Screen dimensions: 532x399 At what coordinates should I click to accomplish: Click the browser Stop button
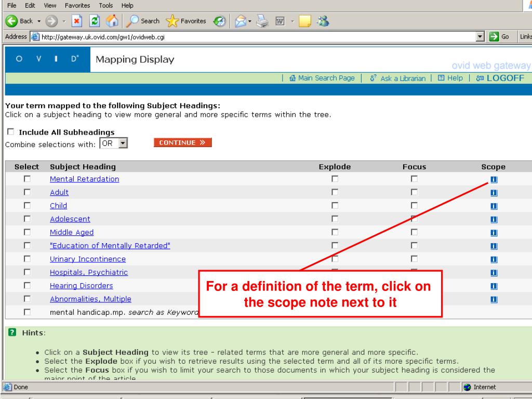pyautogui.click(x=75, y=21)
